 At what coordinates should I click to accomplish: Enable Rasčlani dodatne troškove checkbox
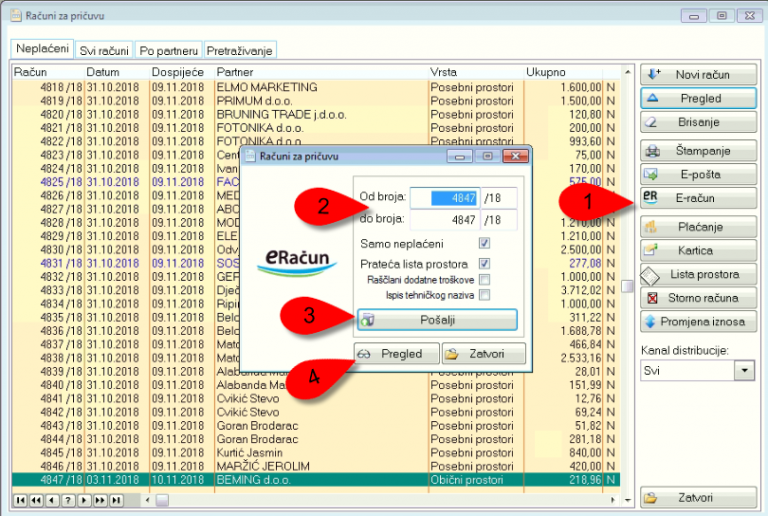tap(484, 279)
